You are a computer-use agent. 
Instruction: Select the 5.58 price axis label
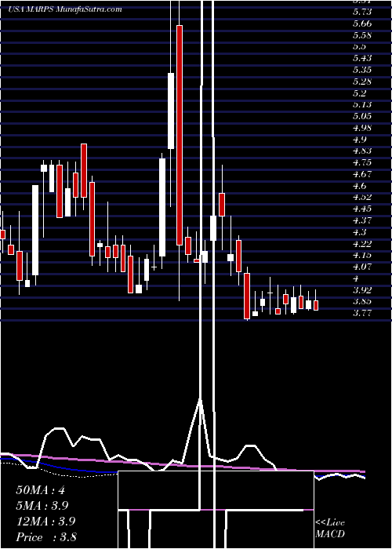[362, 35]
